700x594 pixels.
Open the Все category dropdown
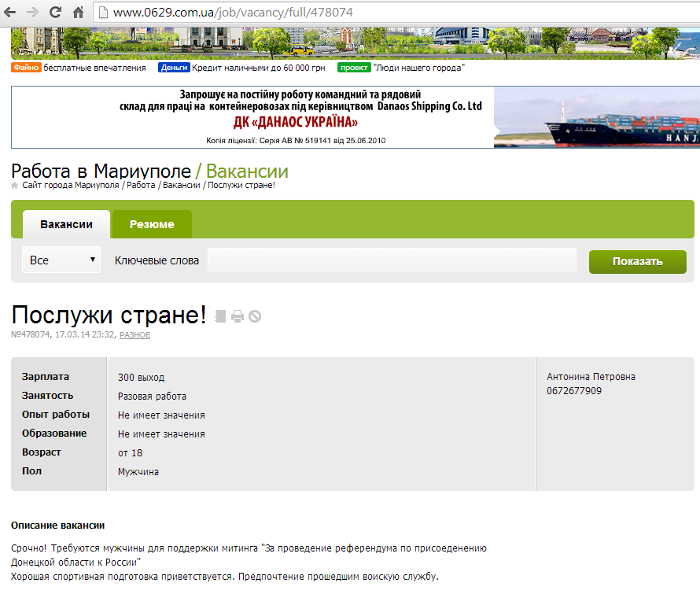click(x=61, y=259)
